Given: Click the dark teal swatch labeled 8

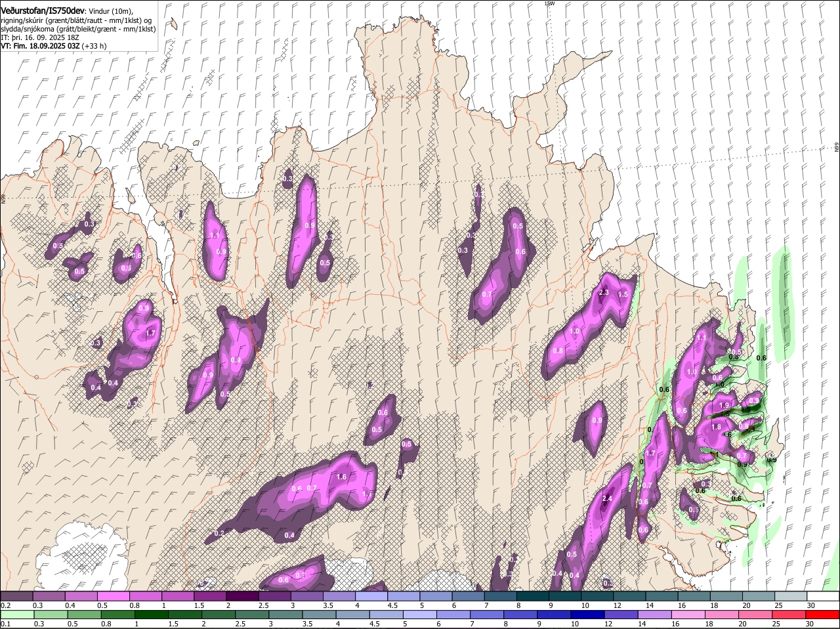Looking at the screenshot, I should coord(532,596).
